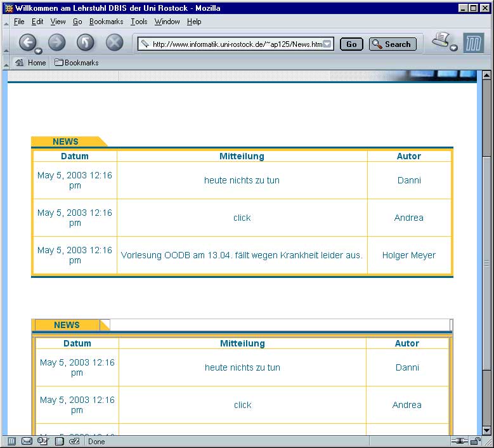Open the Print options dropdown arrow
This screenshot has width=494, height=448.
click(x=454, y=48)
